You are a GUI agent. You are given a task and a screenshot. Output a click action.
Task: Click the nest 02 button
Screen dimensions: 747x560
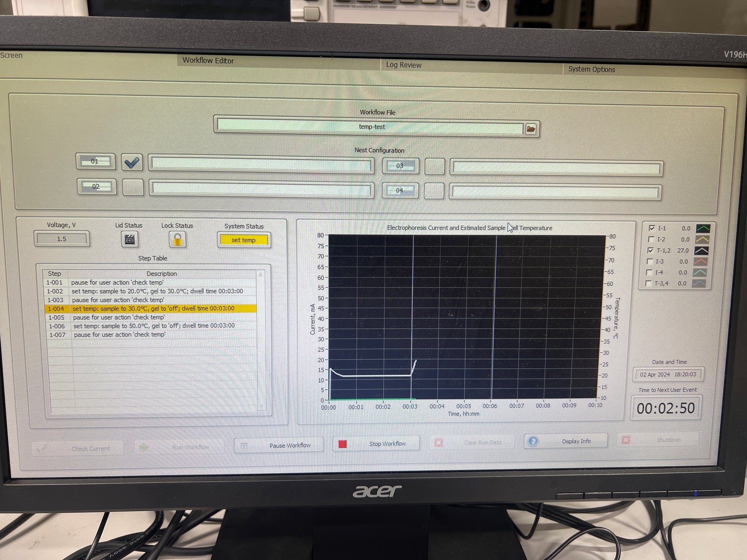tap(96, 187)
